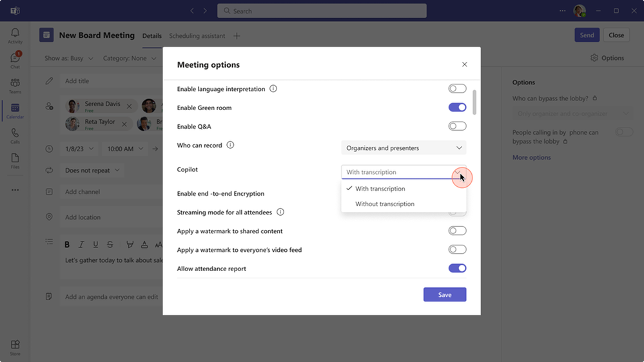The width and height of the screenshot is (644, 362).
Task: Click the Options gear icon
Action: click(594, 58)
